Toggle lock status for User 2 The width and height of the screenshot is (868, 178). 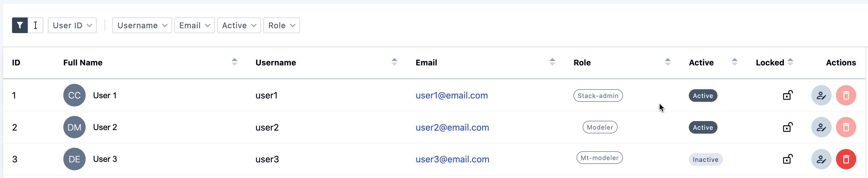click(788, 127)
